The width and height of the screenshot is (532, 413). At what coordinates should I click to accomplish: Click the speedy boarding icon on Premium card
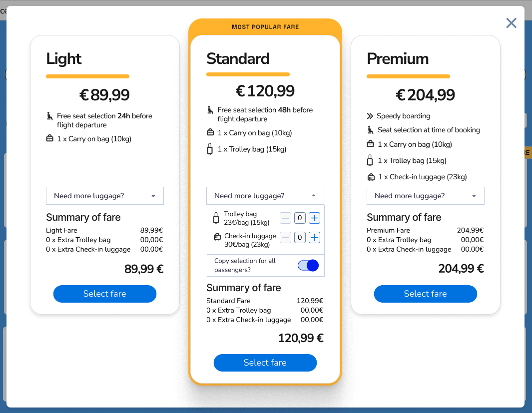tap(370, 115)
